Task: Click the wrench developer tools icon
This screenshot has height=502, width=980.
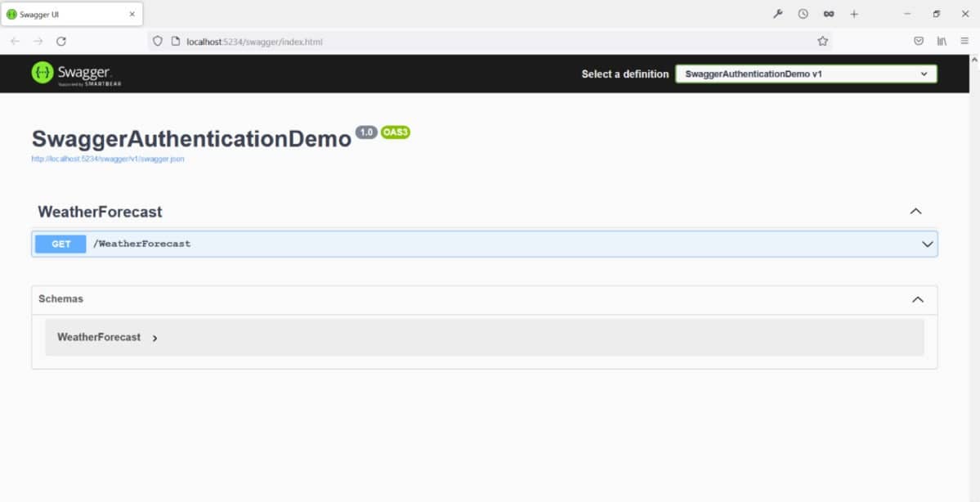Action: click(x=778, y=14)
